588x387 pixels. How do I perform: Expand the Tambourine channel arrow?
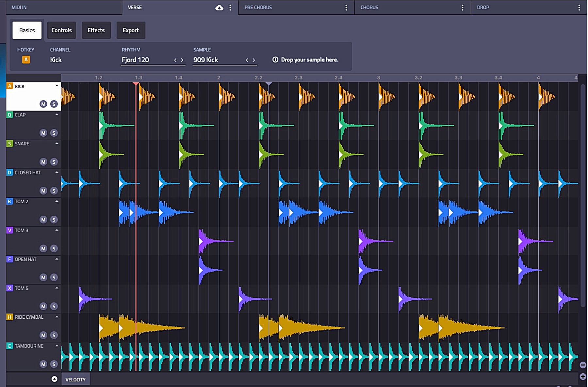tap(57, 345)
